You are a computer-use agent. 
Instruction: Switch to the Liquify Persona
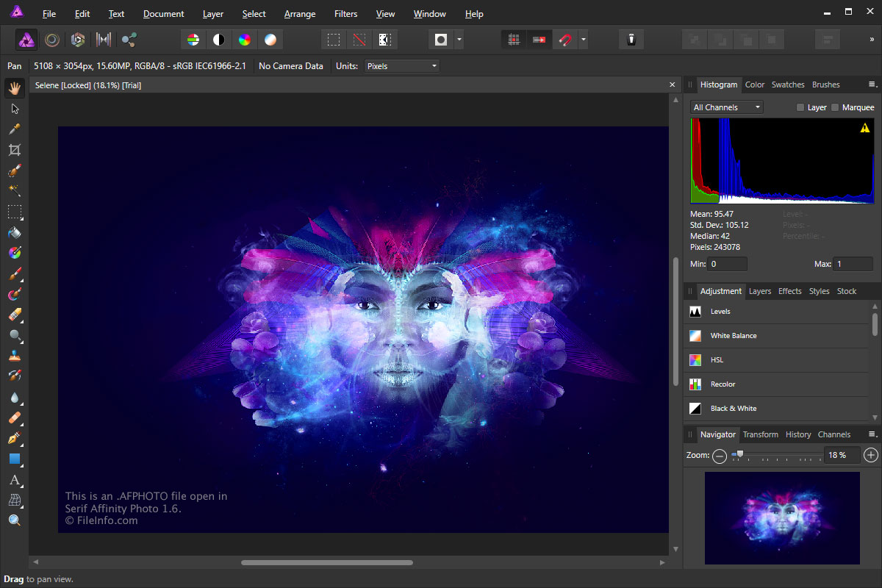tap(52, 40)
